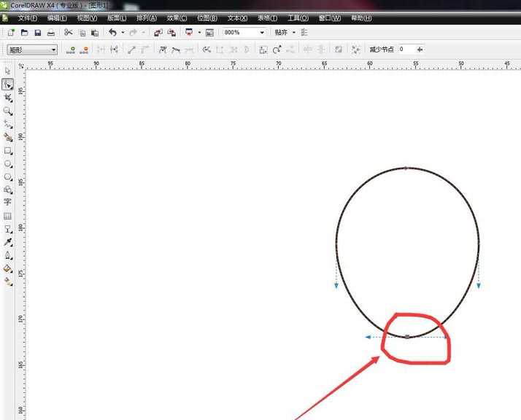The image size is (521, 420).
Task: Choose the Crop tool
Action: 7,98
